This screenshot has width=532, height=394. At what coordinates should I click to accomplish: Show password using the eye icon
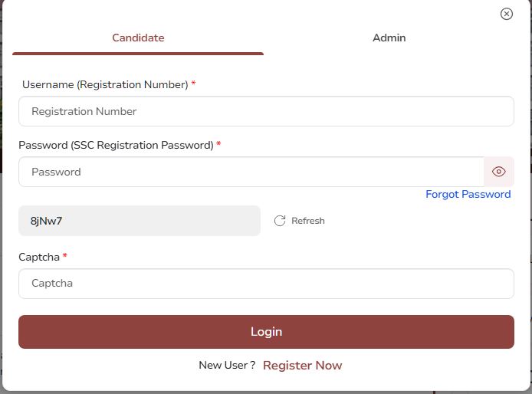coord(499,172)
